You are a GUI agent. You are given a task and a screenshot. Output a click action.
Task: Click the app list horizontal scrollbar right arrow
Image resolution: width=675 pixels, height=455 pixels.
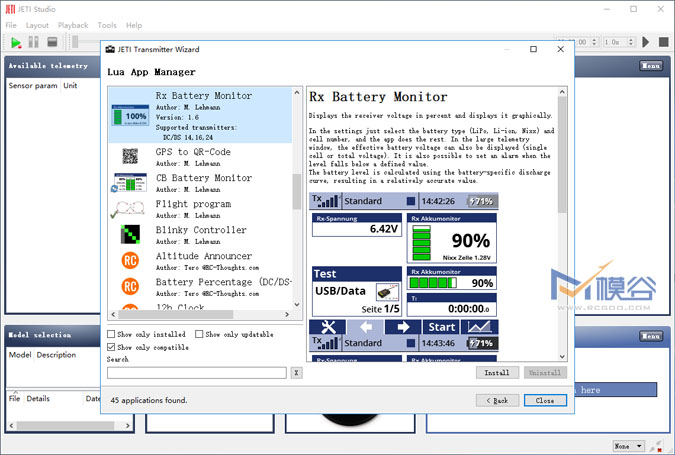287,315
